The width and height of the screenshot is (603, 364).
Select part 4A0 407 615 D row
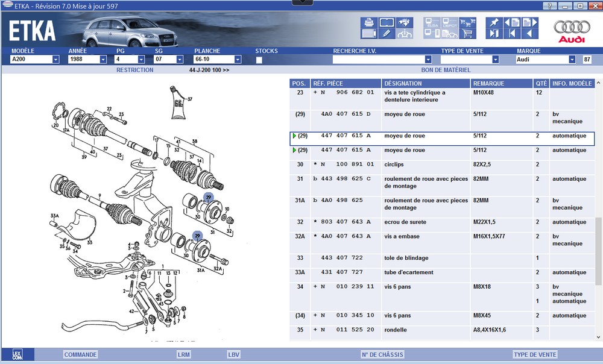tap(442, 121)
